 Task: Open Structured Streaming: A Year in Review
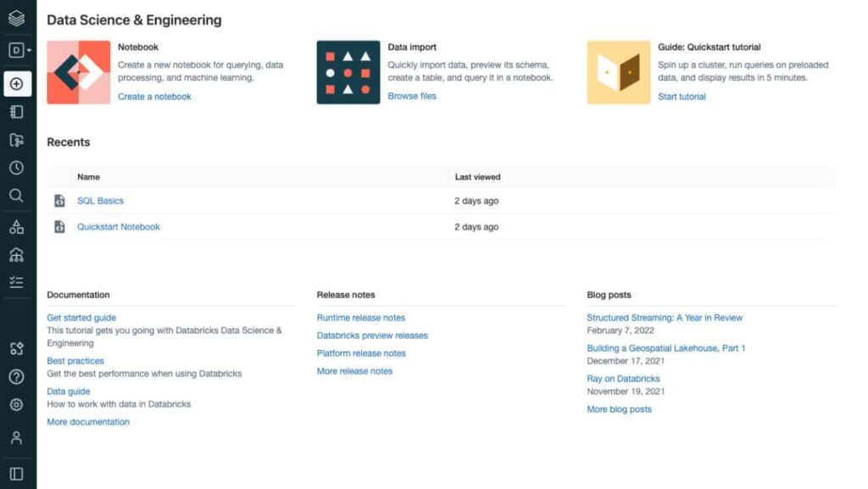click(x=665, y=318)
